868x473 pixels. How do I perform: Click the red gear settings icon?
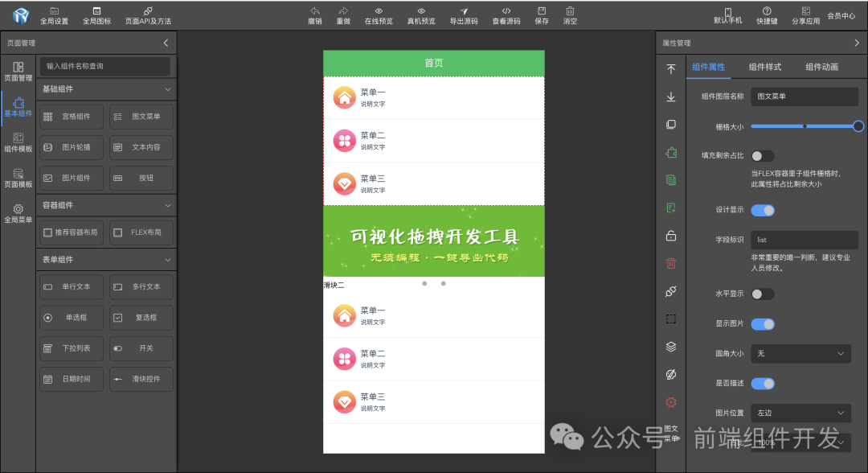(671, 402)
